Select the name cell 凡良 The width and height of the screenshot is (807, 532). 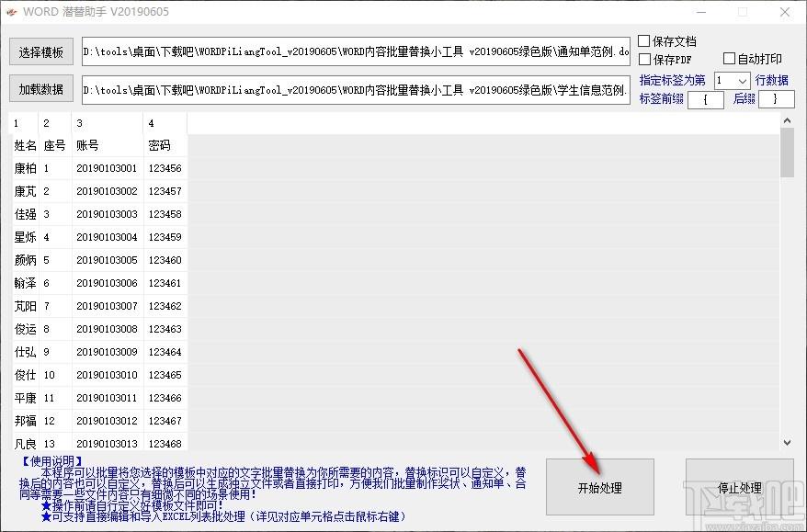[x=22, y=444]
